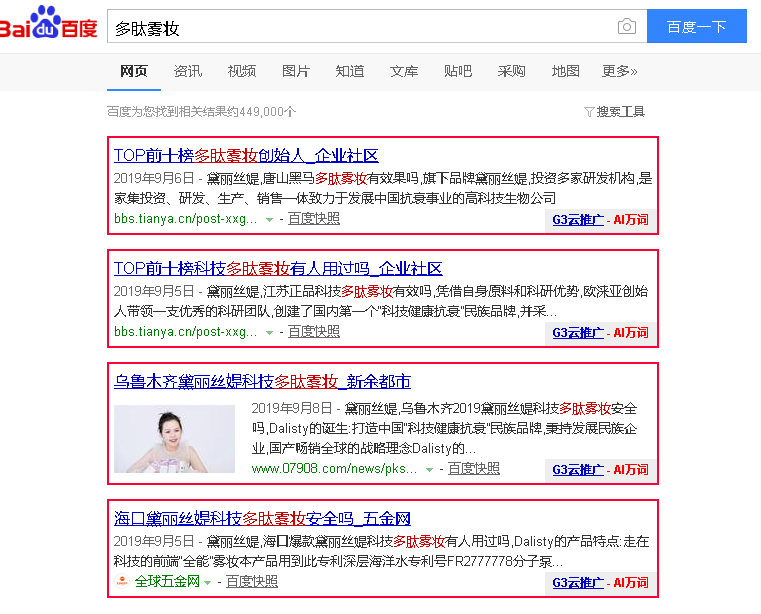This screenshot has height=614, width=761.
Task: Switch to the 资讯 tab
Action: click(188, 71)
